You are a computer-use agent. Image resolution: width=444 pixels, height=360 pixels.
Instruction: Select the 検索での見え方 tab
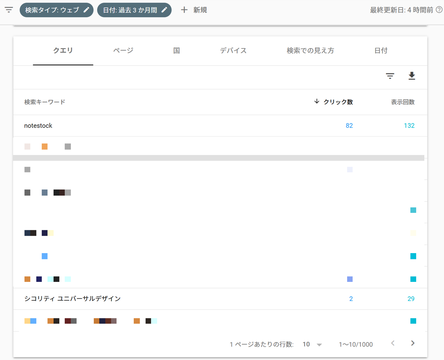(310, 50)
